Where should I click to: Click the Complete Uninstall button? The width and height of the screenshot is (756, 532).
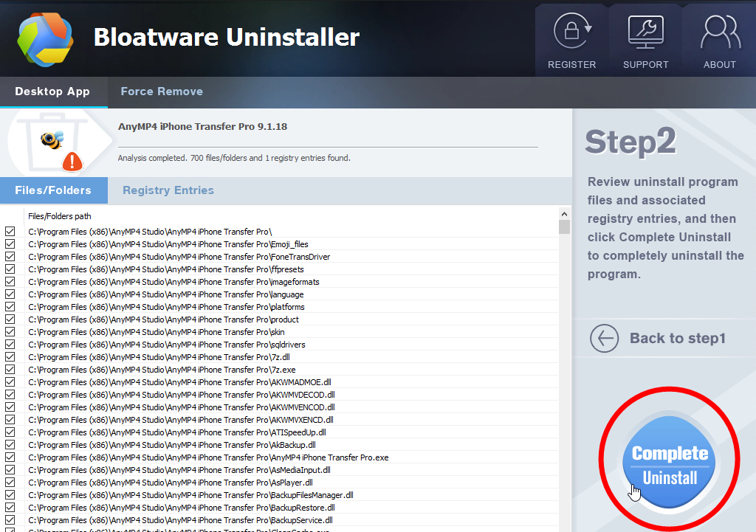669,462
